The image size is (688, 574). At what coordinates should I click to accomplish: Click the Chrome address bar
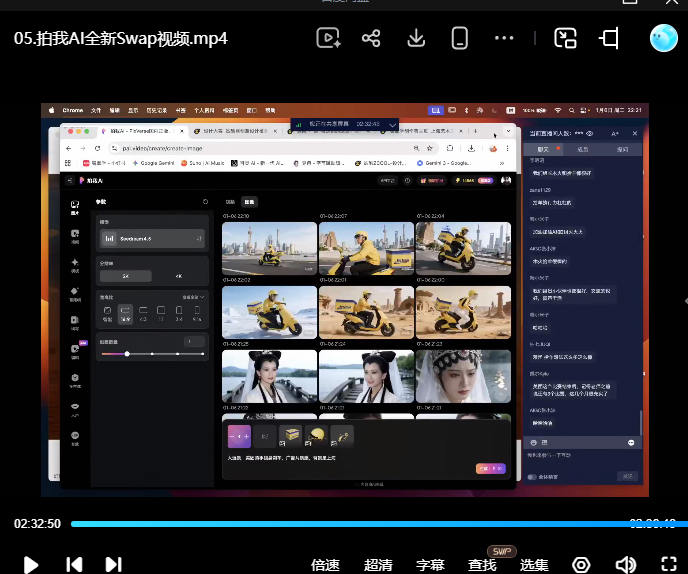[272, 148]
